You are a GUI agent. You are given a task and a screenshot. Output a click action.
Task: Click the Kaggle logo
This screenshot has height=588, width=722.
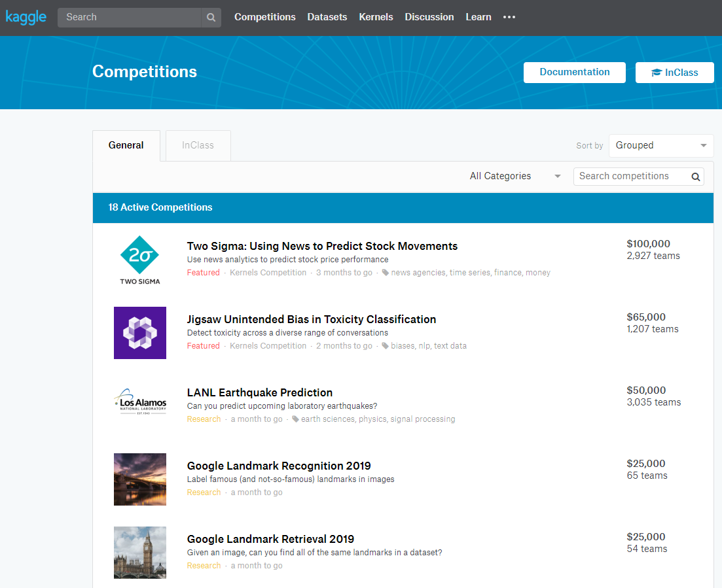[26, 17]
